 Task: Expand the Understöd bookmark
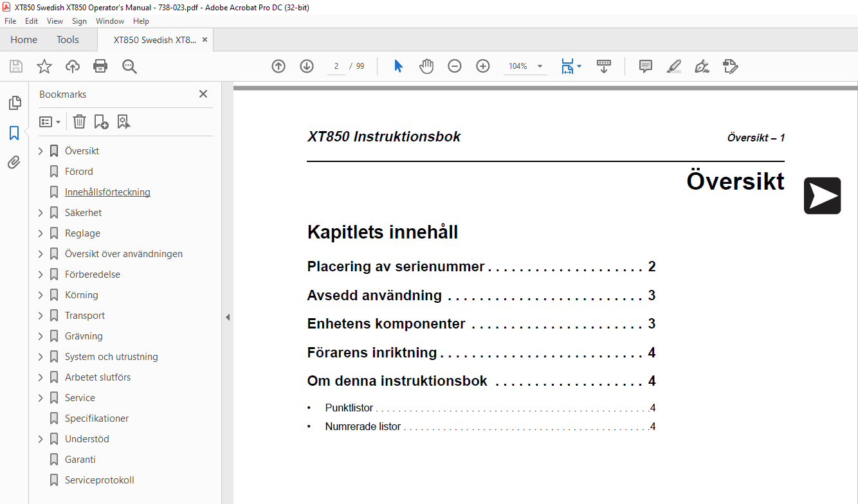pos(41,439)
